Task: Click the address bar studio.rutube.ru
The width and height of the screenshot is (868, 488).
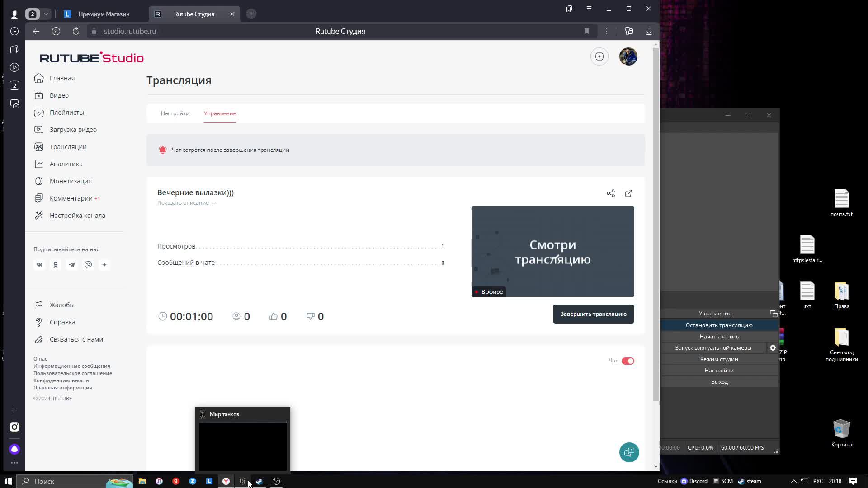Action: (130, 31)
